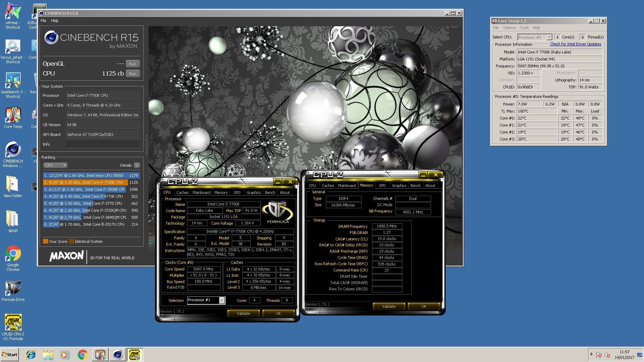Click OK in right CPU-Z window
The image size is (644, 362).
(x=424, y=306)
